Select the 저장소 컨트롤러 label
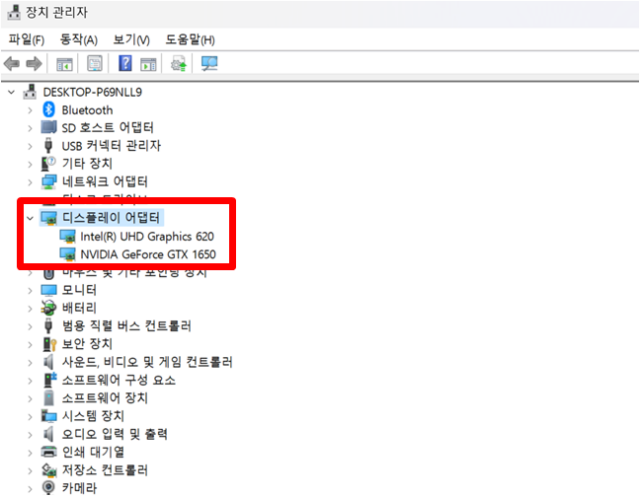 point(104,470)
